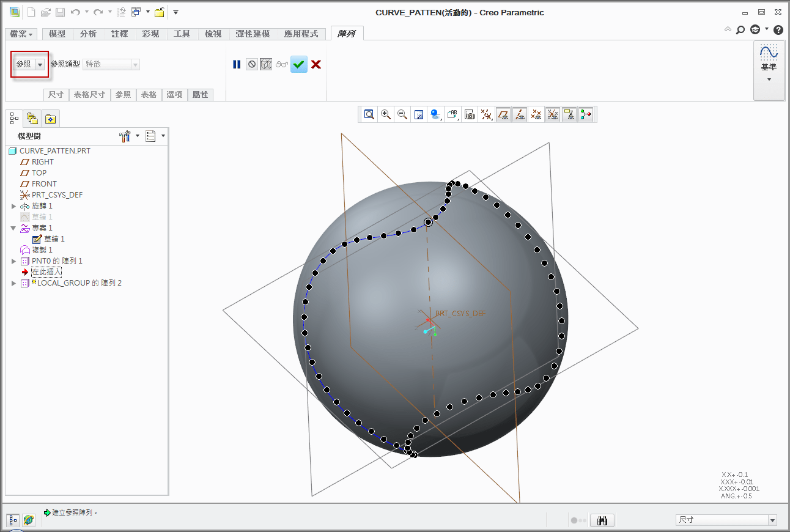Select the TOP datum plane in model tree
The width and height of the screenshot is (790, 532).
coord(39,173)
